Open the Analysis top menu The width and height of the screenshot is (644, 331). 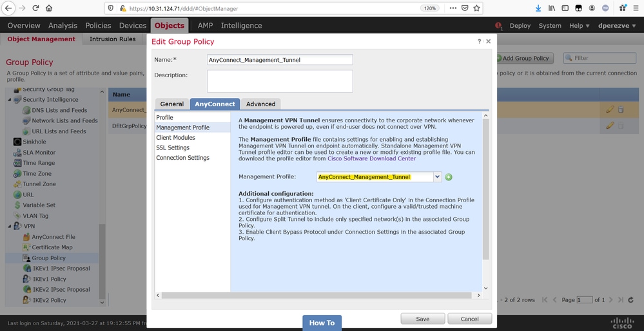point(63,25)
